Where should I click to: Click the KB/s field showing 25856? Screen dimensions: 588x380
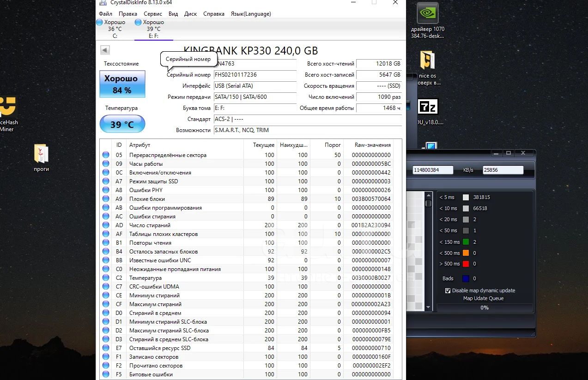pos(503,170)
